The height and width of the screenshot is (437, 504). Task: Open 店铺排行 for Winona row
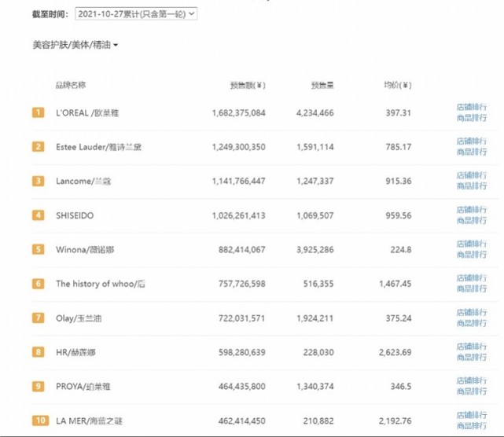tap(472, 244)
